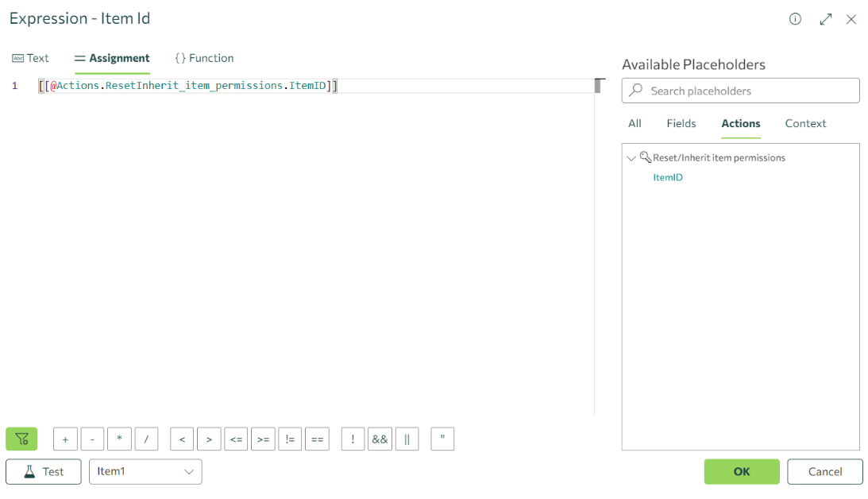Insert the divide operator

click(x=147, y=439)
